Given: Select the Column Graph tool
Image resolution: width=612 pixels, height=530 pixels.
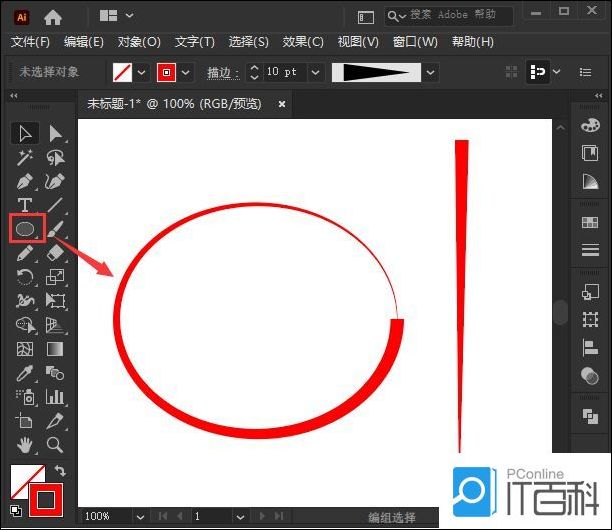Looking at the screenshot, I should coord(55,397).
